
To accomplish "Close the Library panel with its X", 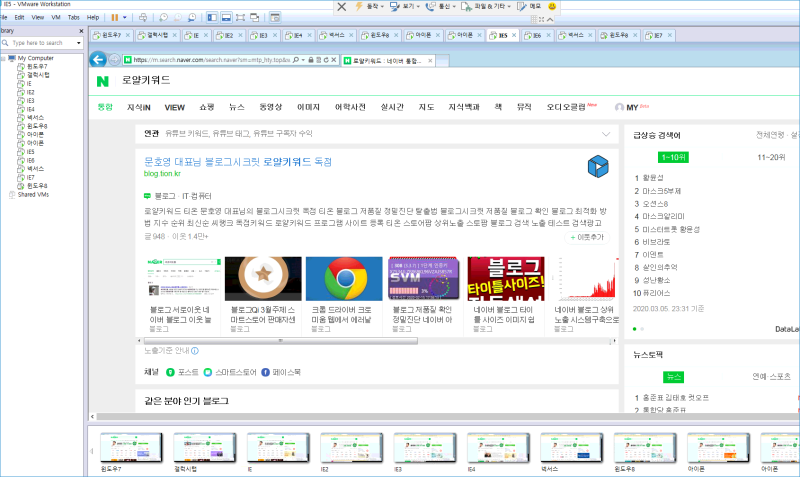I will pyautogui.click(x=81, y=31).
